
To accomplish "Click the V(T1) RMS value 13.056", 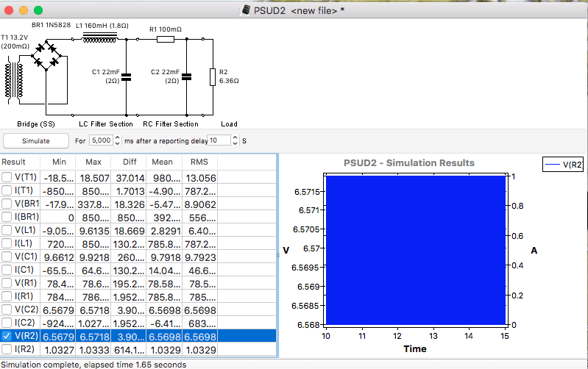I will click(x=201, y=178).
